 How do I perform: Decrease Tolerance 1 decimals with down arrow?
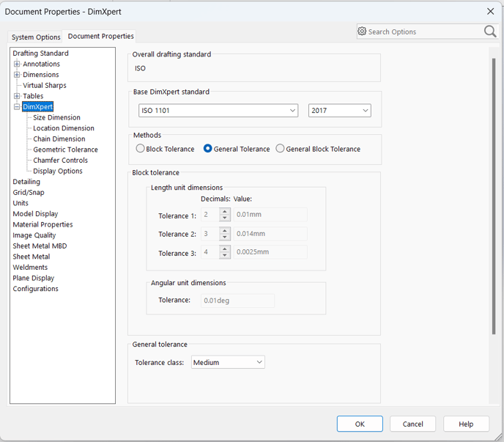[x=225, y=218]
